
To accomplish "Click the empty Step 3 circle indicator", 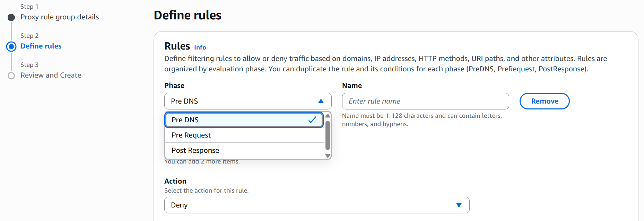I will [11, 76].
